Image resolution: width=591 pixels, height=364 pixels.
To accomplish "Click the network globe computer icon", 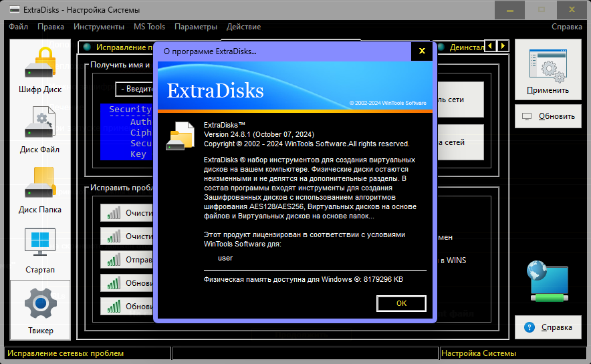I will pyautogui.click(x=548, y=281).
